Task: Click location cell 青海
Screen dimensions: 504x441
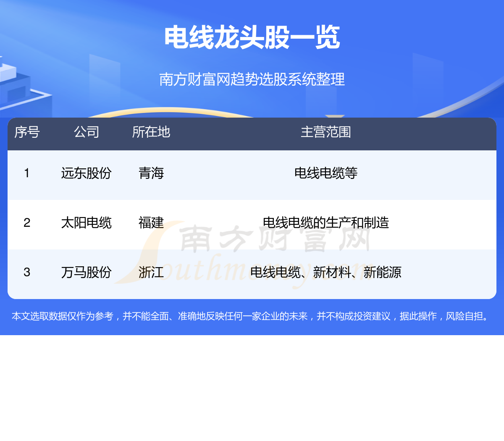Action: pyautogui.click(x=151, y=173)
